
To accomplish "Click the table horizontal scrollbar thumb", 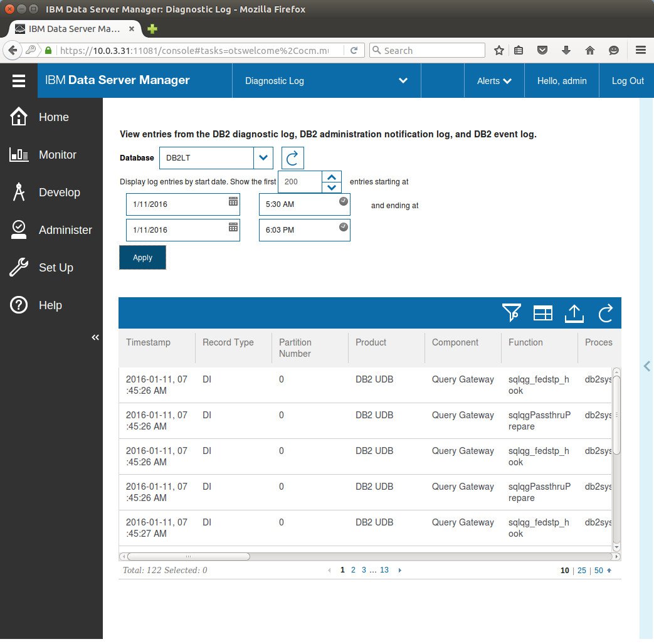I will [x=189, y=556].
